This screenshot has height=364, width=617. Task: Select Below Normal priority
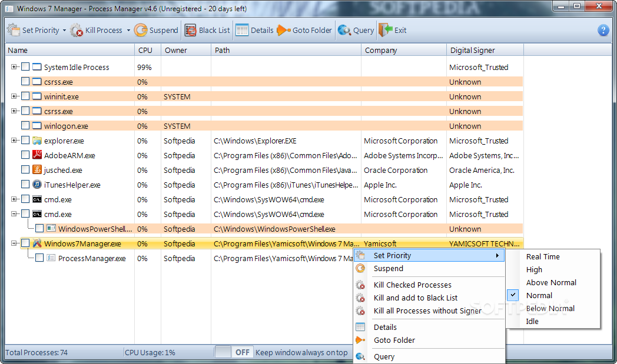pyautogui.click(x=550, y=309)
